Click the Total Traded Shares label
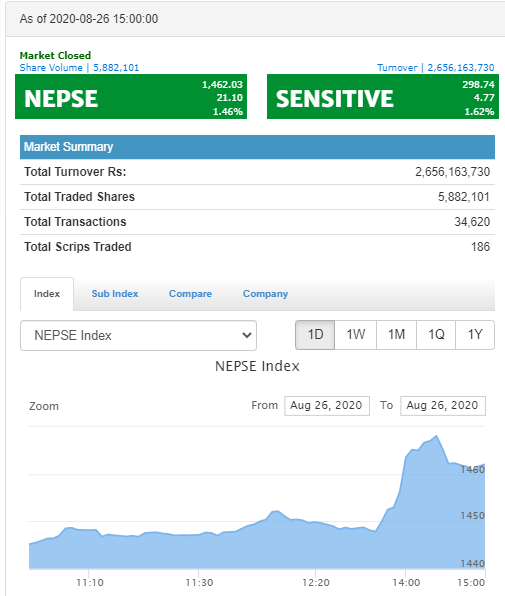This screenshot has width=505, height=596. tap(79, 197)
